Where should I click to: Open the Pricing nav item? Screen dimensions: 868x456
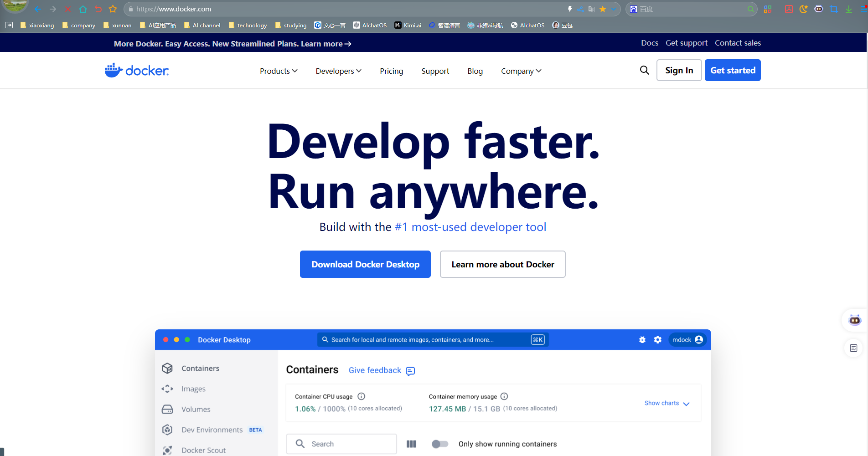coord(392,71)
